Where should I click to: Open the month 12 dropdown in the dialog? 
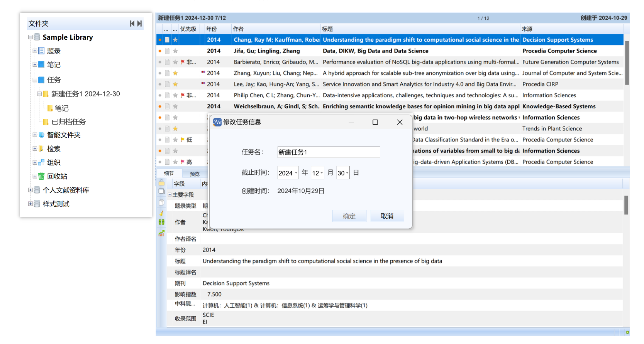tap(322, 173)
